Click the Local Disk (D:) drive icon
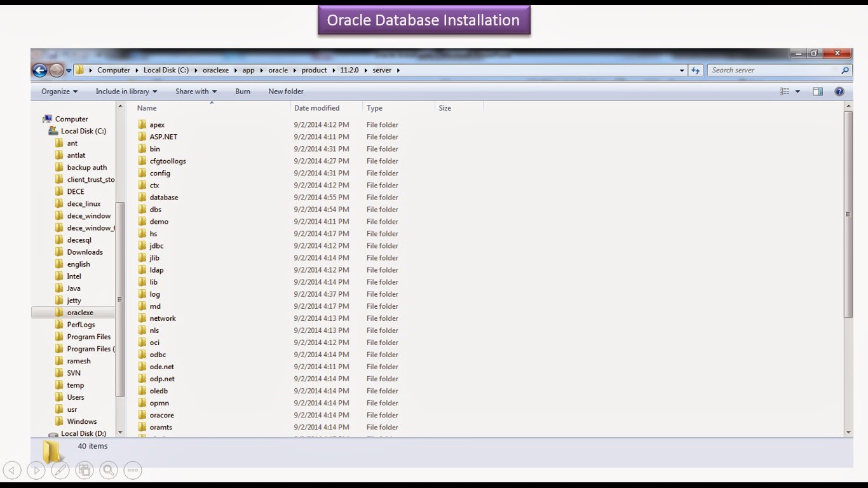This screenshot has width=868, height=488. pyautogui.click(x=53, y=433)
